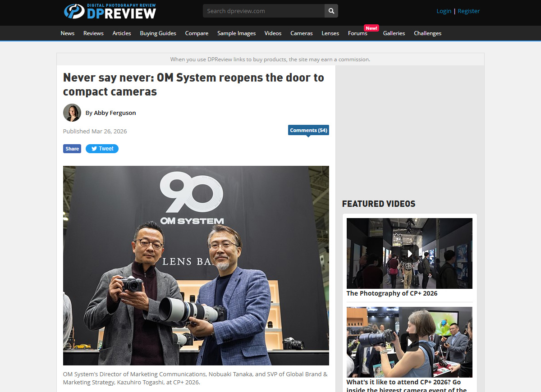Select Sample Images in navigation
Viewport: 541px width, 392px height.
pos(236,33)
